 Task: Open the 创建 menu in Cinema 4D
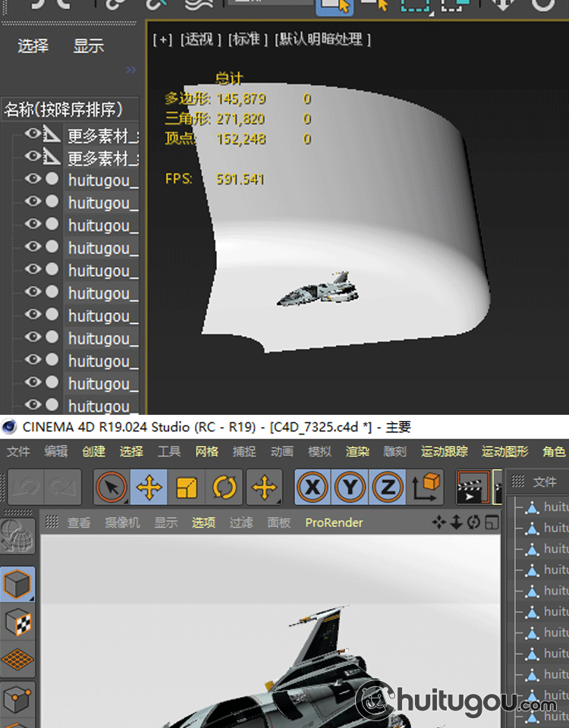pos(93,451)
